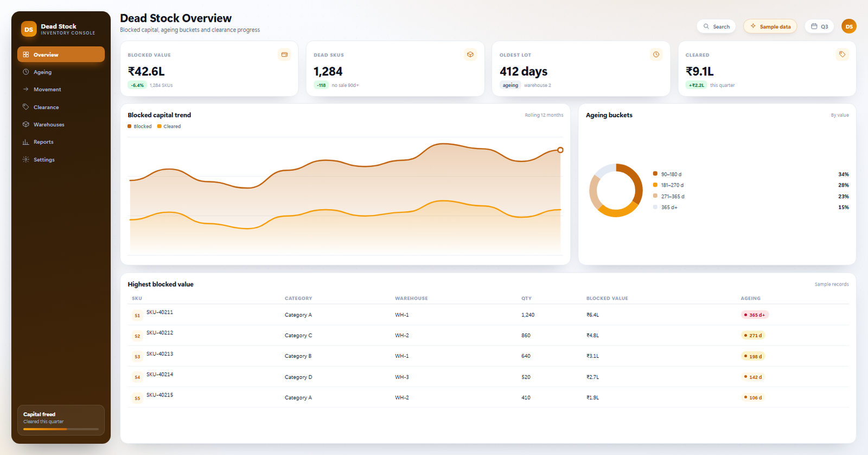Sort by the Qty column header
Image resolution: width=868 pixels, height=455 pixels.
point(526,298)
